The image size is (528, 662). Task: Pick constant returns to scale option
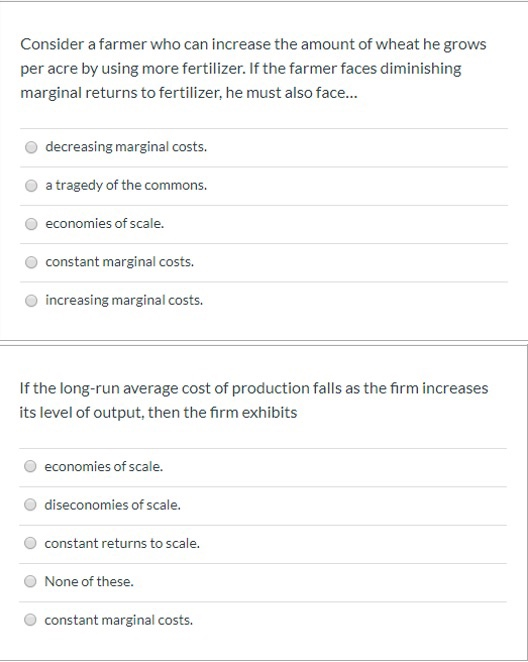click(30, 543)
